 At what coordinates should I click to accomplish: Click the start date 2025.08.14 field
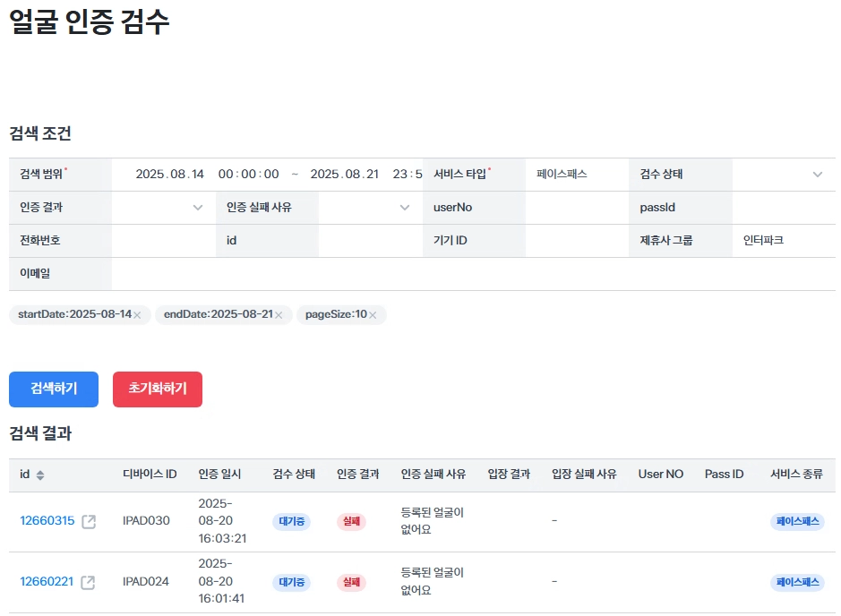(x=170, y=175)
